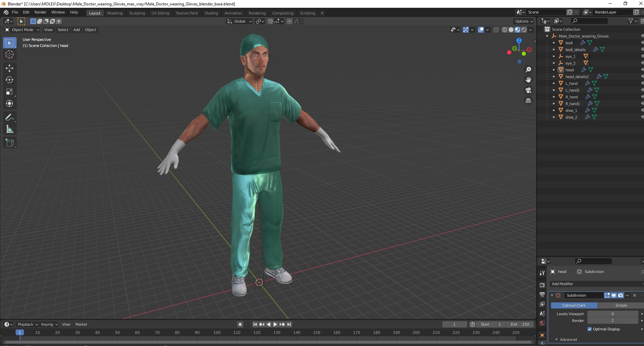Open the World properties tab

pyautogui.click(x=542, y=323)
